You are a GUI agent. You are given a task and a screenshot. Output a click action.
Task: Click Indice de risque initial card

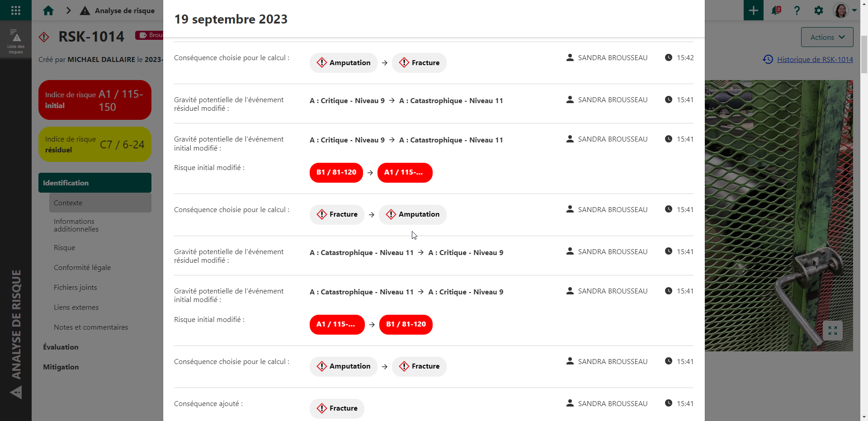tap(95, 100)
